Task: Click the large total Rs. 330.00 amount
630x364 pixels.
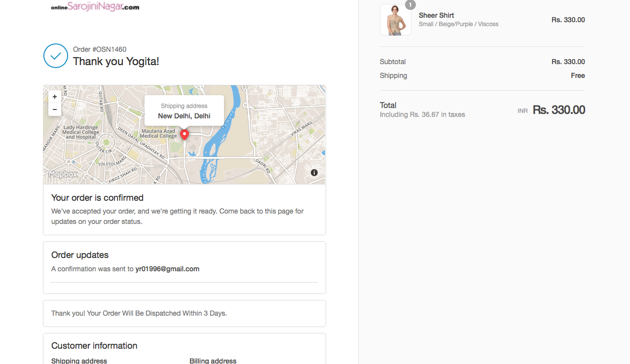Action: [x=558, y=110]
